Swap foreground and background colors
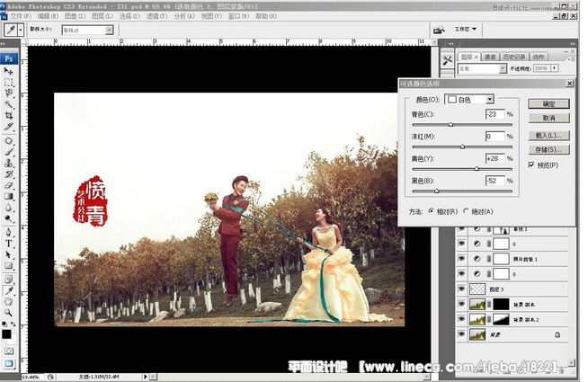The width and height of the screenshot is (588, 382). click(13, 324)
